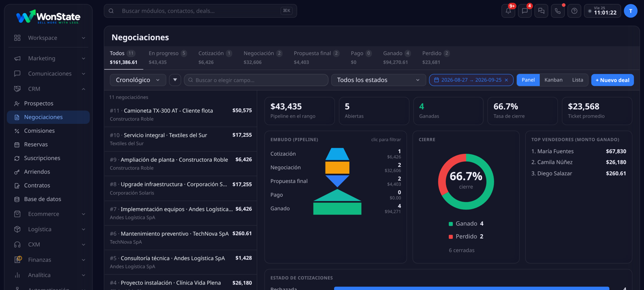Click the Base de datos icon
The image size is (644, 290).
click(x=17, y=199)
